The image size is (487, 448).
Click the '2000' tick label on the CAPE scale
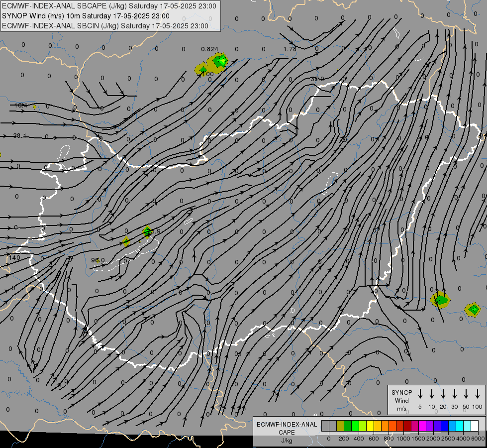pyautogui.click(x=433, y=439)
